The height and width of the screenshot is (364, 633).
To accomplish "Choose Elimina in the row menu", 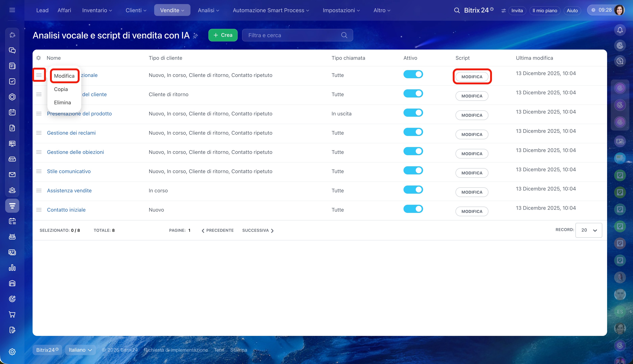I will point(62,102).
